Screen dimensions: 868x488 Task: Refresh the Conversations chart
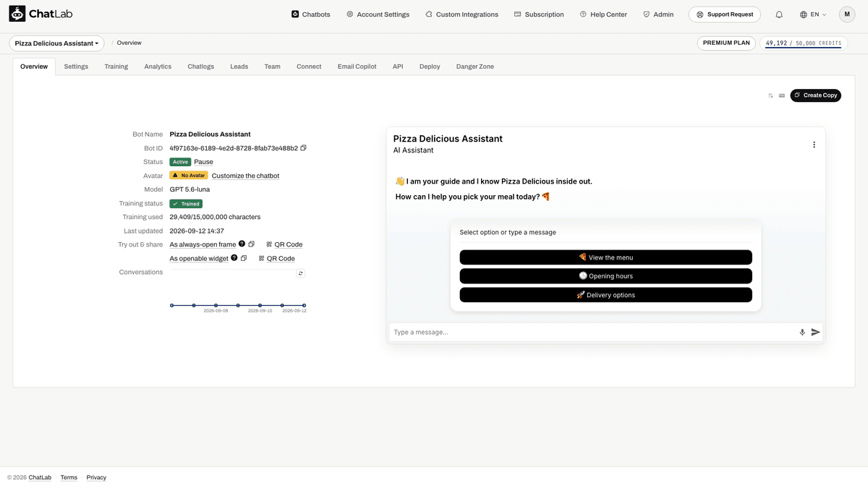301,273
